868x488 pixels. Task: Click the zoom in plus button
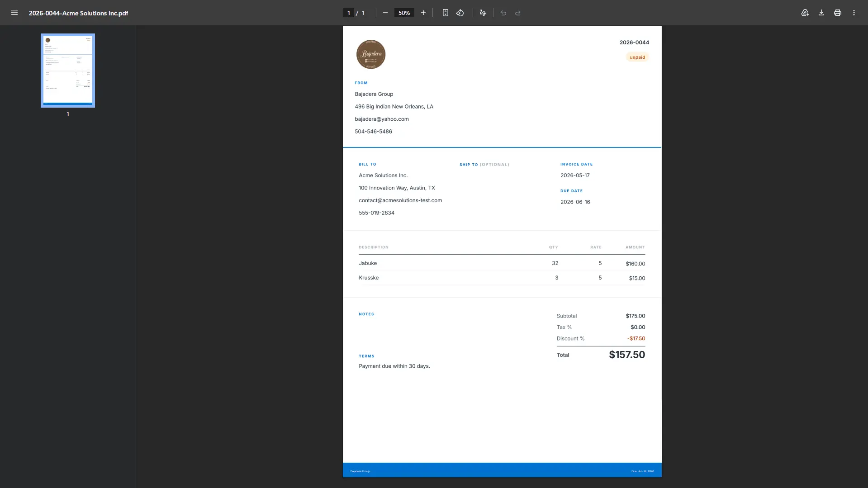point(423,13)
